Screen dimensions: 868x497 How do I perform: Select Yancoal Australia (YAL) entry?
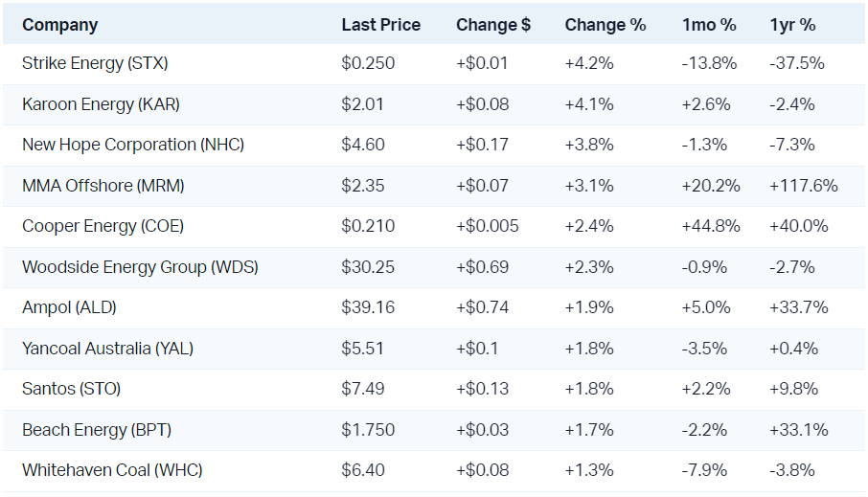click(x=107, y=349)
